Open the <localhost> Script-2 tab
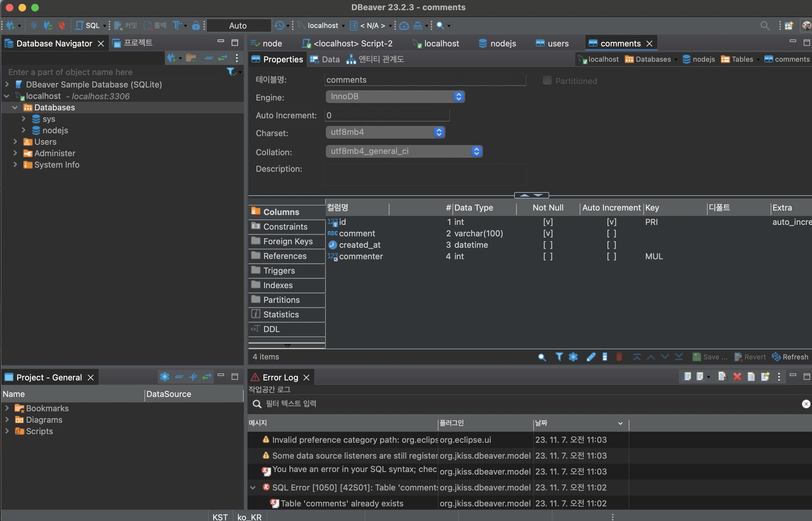 pos(347,43)
